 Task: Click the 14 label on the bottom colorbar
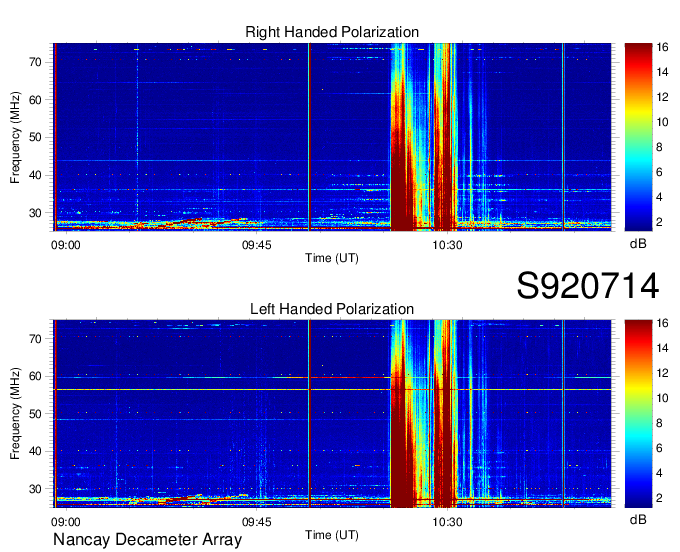coord(662,348)
